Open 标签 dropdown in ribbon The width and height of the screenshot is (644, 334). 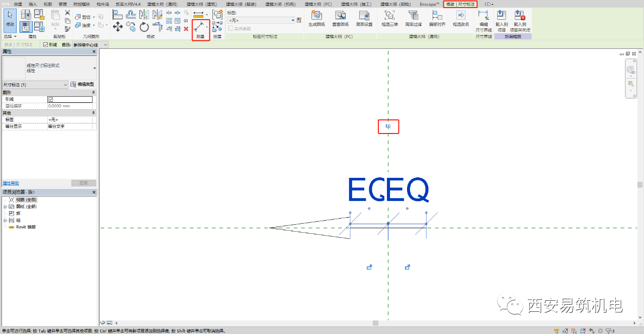261,20
